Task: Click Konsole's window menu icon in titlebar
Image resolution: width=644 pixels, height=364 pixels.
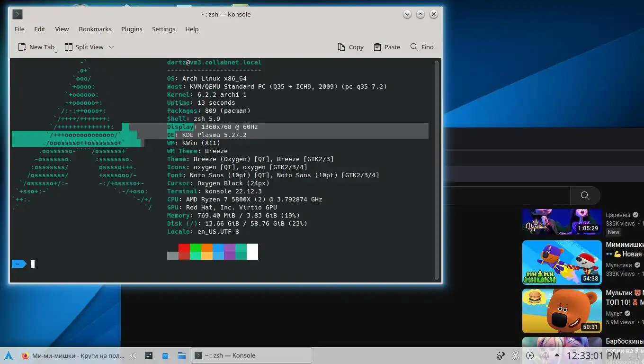Action: point(18,14)
